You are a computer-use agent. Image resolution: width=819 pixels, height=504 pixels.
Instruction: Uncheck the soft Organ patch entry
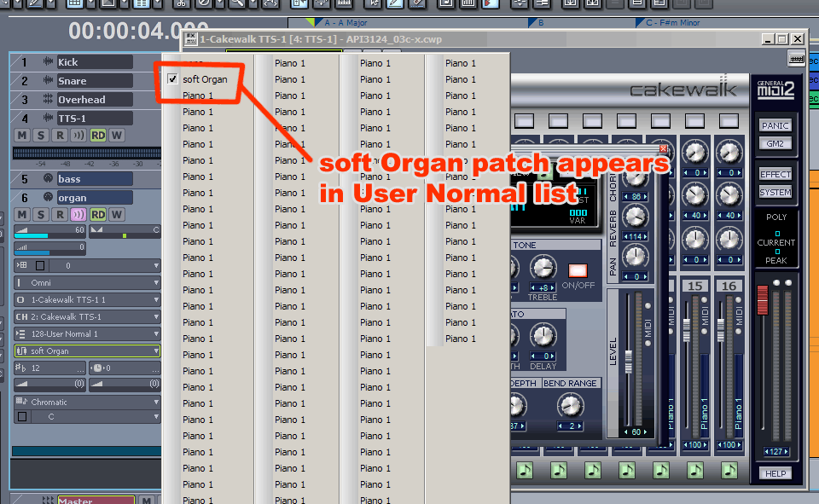click(x=173, y=79)
